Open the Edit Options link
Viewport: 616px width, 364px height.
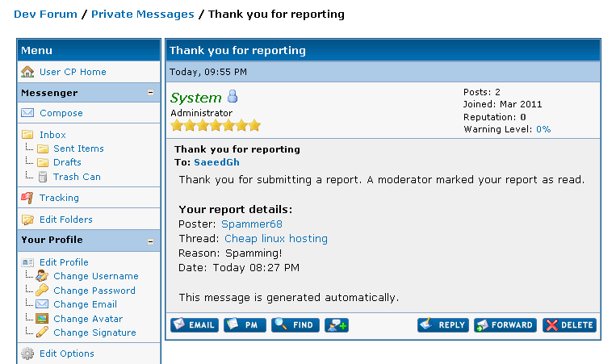coord(67,354)
